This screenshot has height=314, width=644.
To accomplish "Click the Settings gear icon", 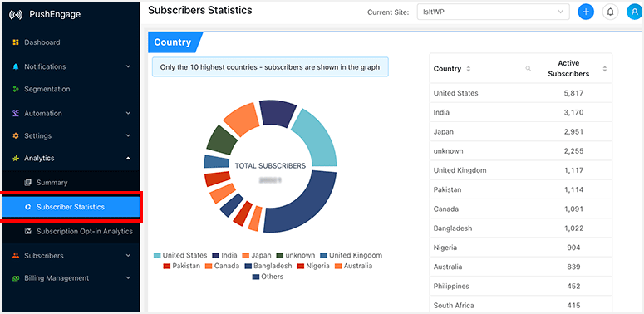I will tap(16, 136).
